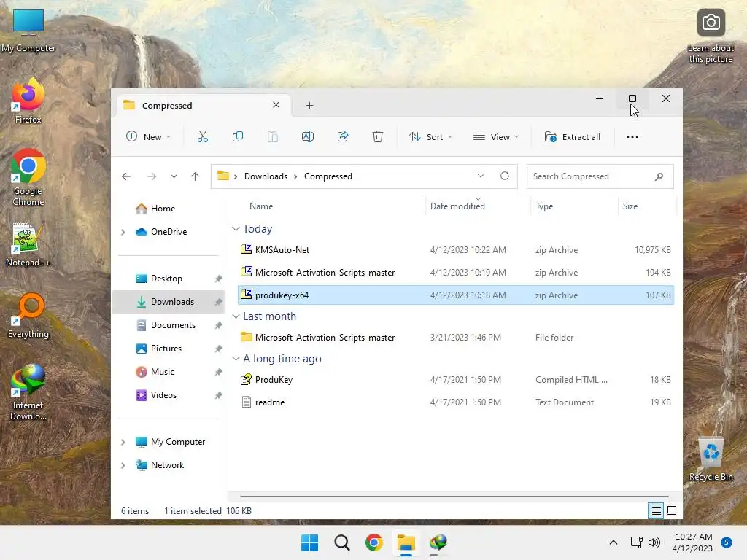747x560 pixels.
Task: Open My Computer desktop icon
Action: click(28, 31)
